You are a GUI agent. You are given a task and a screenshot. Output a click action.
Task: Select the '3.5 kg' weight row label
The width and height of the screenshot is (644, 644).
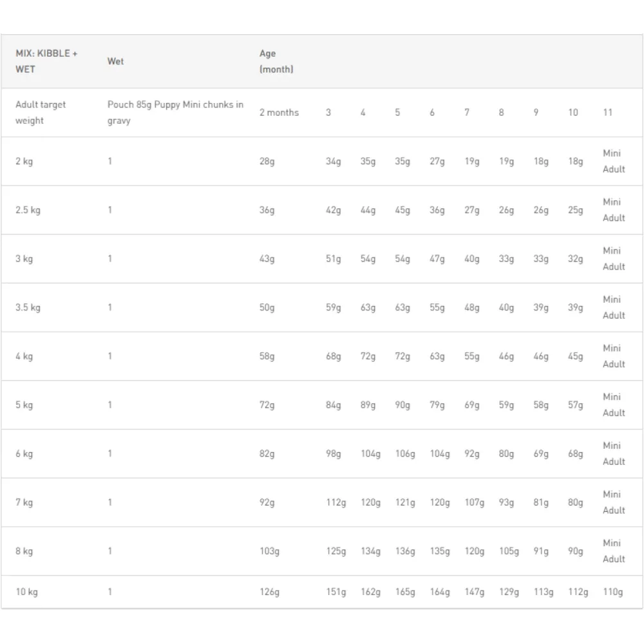pyautogui.click(x=28, y=307)
